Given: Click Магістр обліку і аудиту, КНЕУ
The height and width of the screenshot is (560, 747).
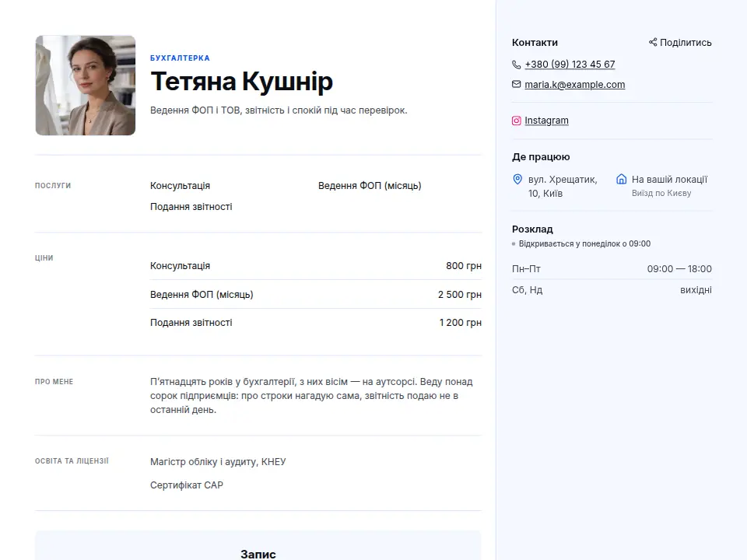Looking at the screenshot, I should pos(218,462).
